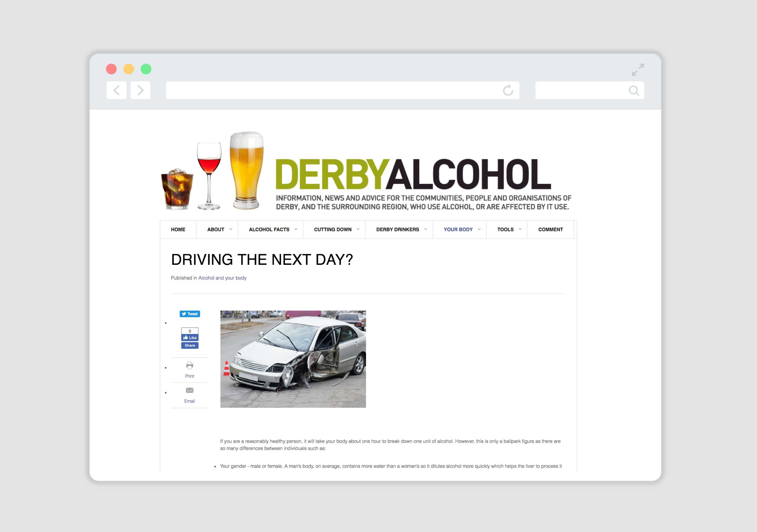Click the envelope icon above Email
The height and width of the screenshot is (532, 757).
(190, 390)
